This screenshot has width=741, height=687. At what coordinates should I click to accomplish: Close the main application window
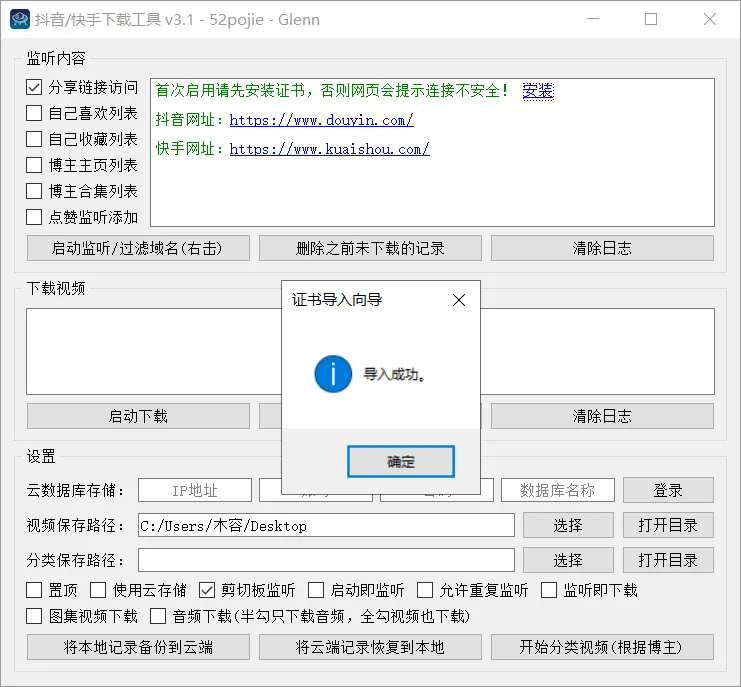pyautogui.click(x=710, y=19)
